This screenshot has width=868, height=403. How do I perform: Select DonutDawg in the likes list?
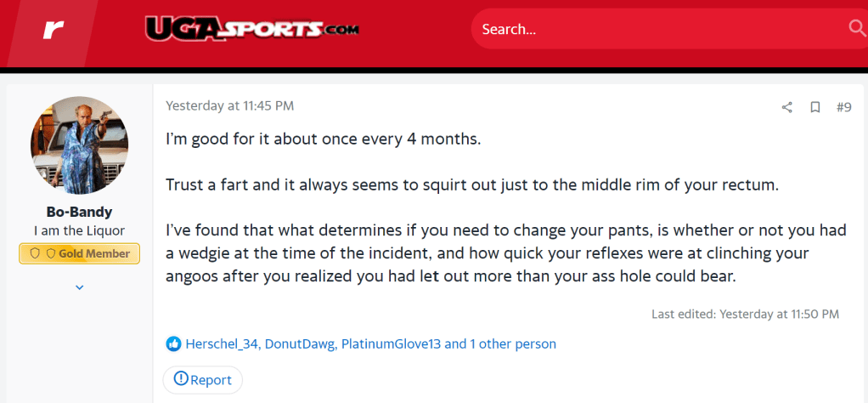pyautogui.click(x=300, y=343)
